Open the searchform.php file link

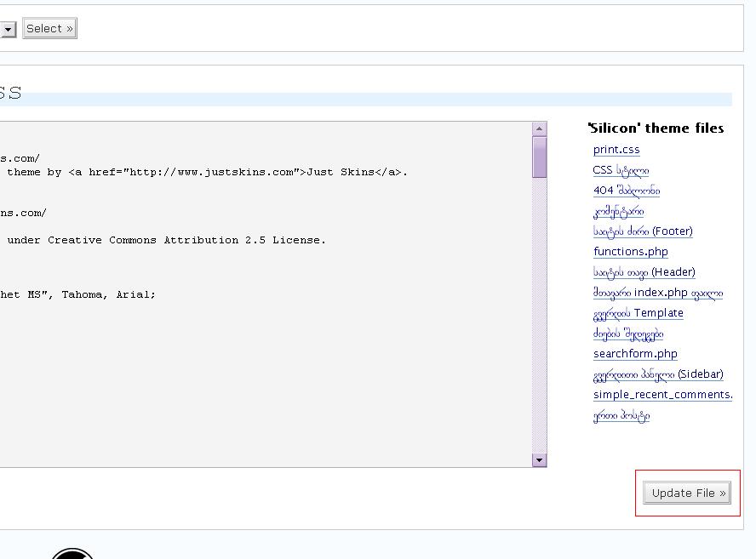(x=635, y=354)
